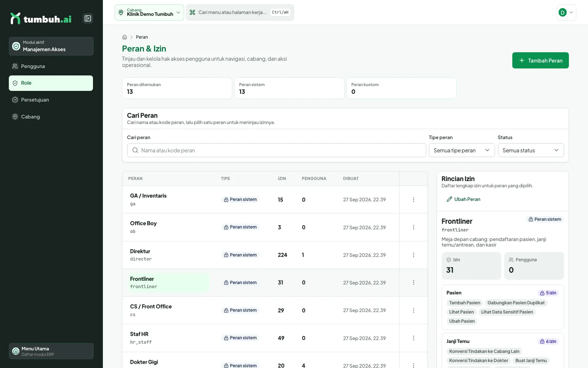Click the Modul aktif Manajemen Akses card
Image resolution: width=588 pixels, height=368 pixels.
51,46
